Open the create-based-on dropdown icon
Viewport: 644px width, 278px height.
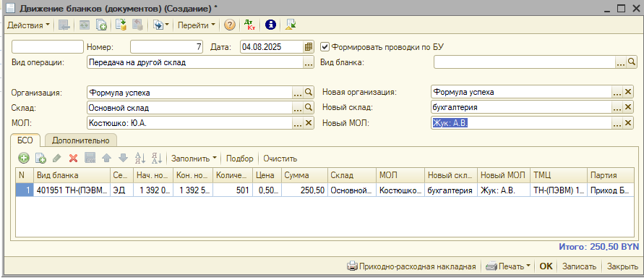(x=160, y=25)
